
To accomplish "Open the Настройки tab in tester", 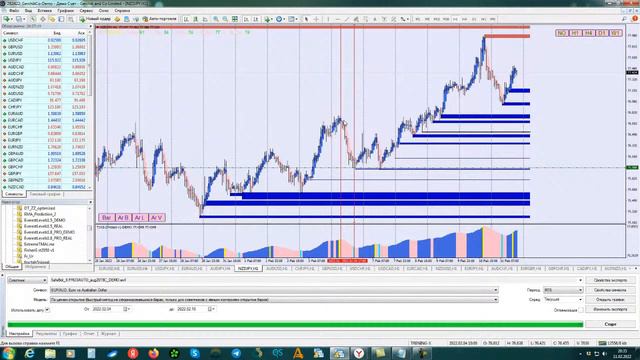I will pos(19,333).
